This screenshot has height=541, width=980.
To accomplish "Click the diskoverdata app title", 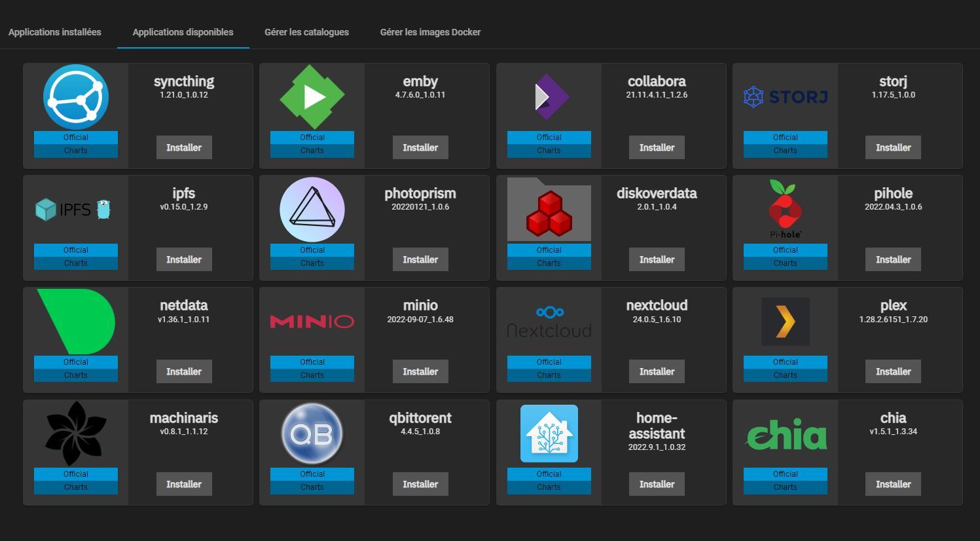I will (x=657, y=193).
